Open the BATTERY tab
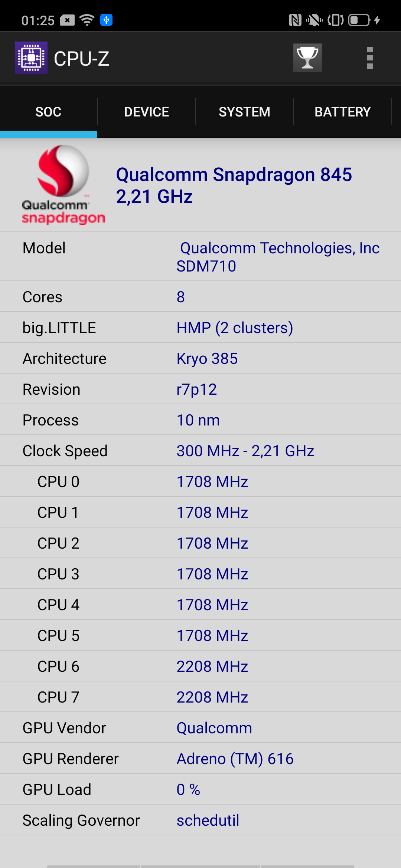 (x=342, y=112)
